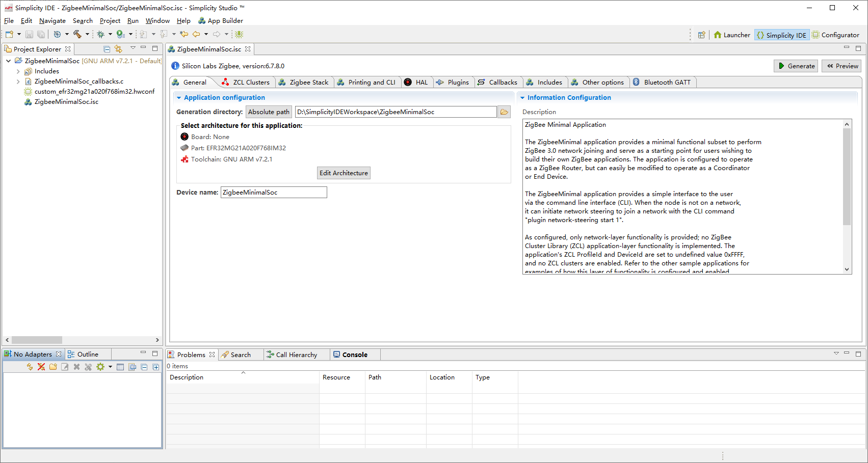Minimize the Project Explorer panel
Screen dimensions: 868x463
(x=143, y=48)
